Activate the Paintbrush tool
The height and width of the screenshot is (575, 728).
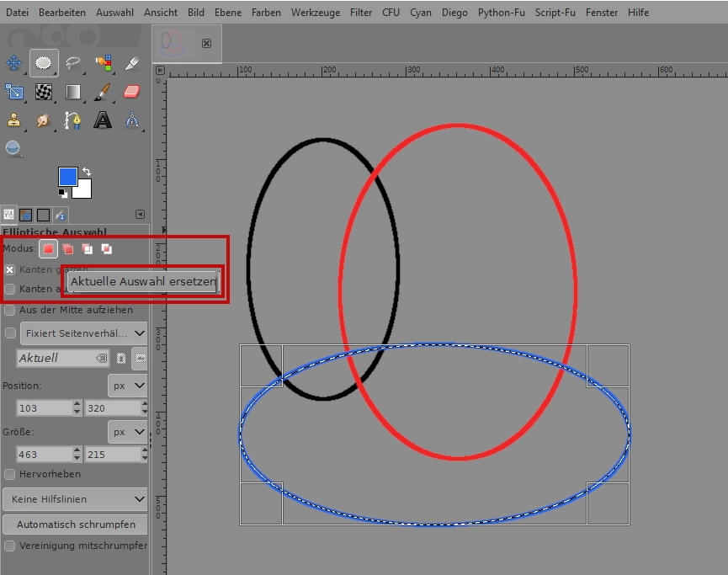[x=103, y=92]
